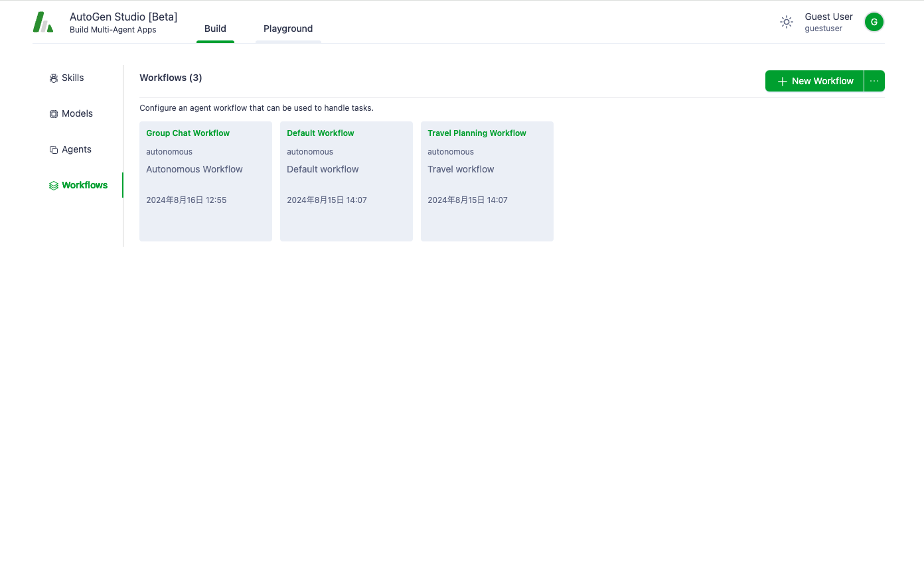Click the Build Multi-Agent Apps subtitle

click(x=113, y=30)
